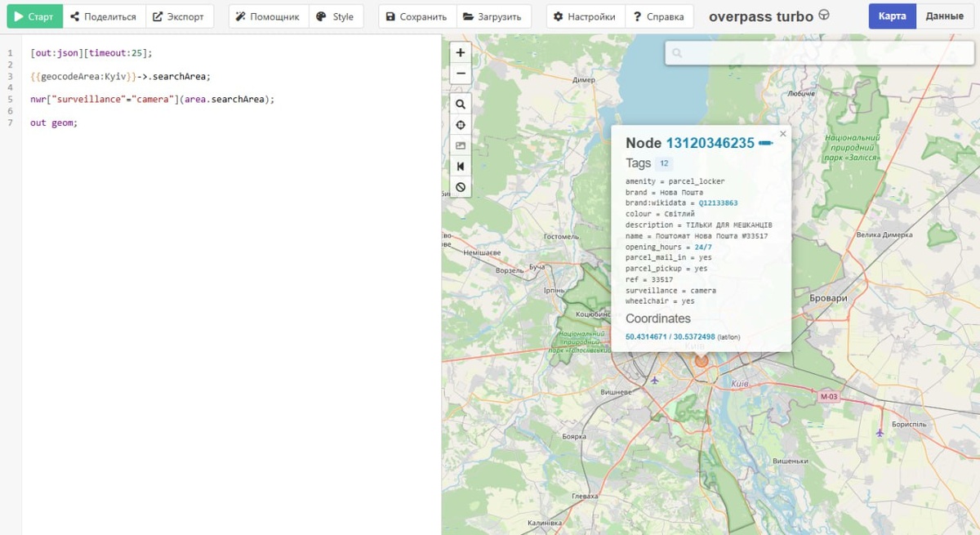Click the locate-me crosshair map icon
The image size is (980, 535).
tap(461, 125)
